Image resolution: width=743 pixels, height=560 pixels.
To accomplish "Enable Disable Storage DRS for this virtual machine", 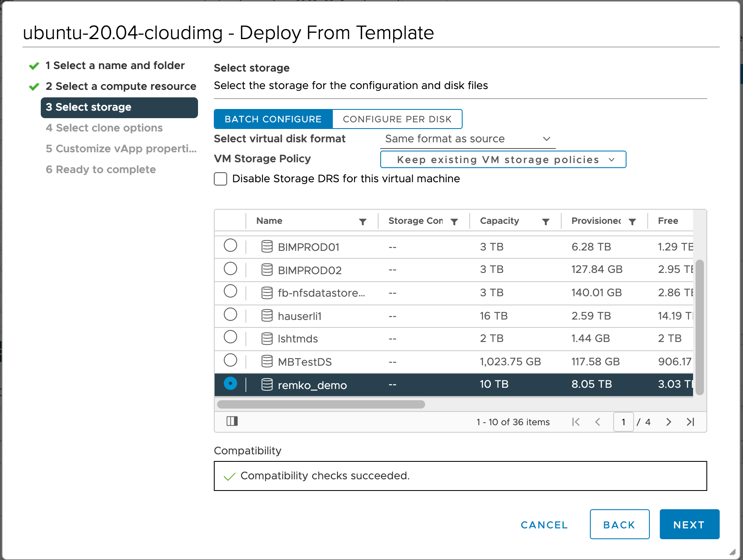I will [220, 178].
